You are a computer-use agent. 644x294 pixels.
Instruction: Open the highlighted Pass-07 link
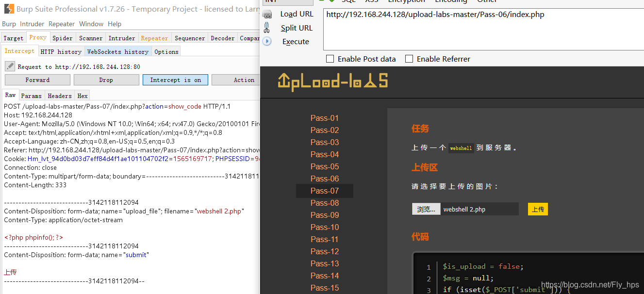point(325,191)
